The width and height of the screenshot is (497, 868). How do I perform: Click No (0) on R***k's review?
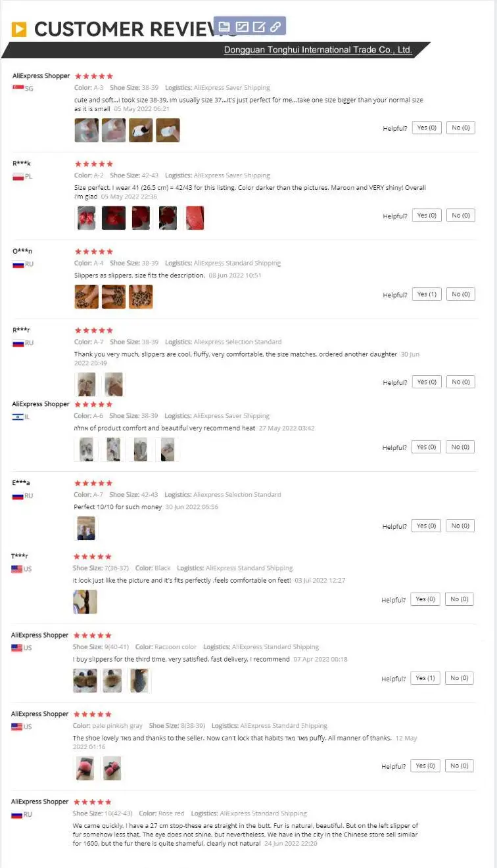click(x=461, y=216)
